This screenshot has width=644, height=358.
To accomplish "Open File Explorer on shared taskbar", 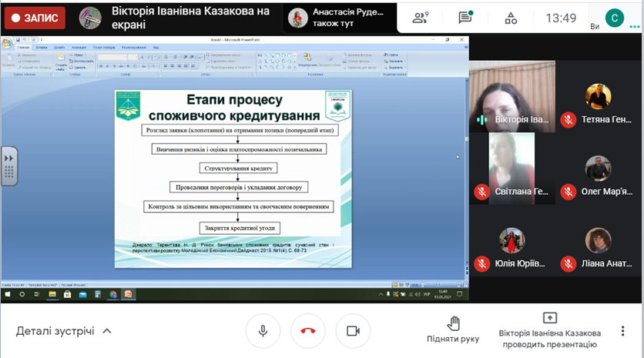I will (52, 294).
